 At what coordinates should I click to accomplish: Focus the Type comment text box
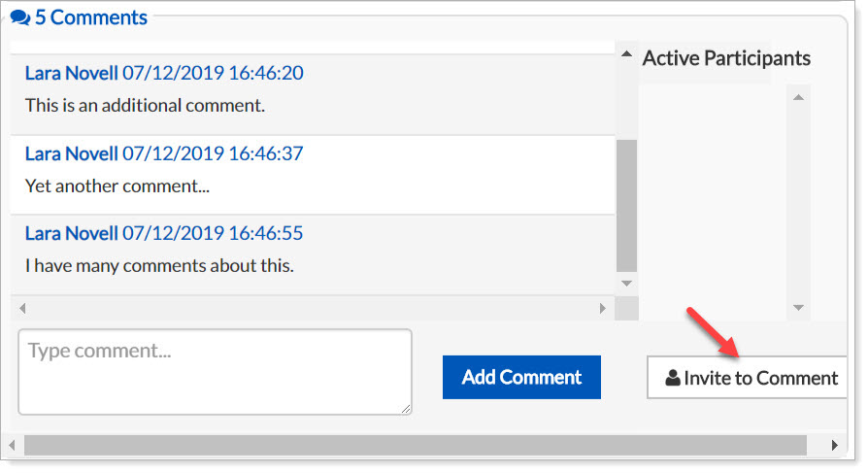click(x=215, y=372)
